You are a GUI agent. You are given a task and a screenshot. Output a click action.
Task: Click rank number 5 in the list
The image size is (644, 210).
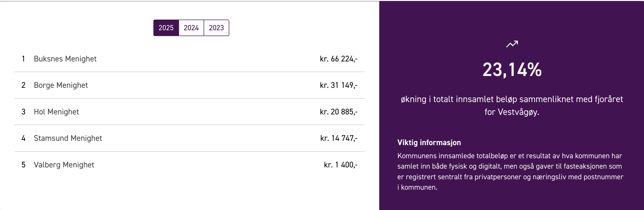(x=23, y=165)
